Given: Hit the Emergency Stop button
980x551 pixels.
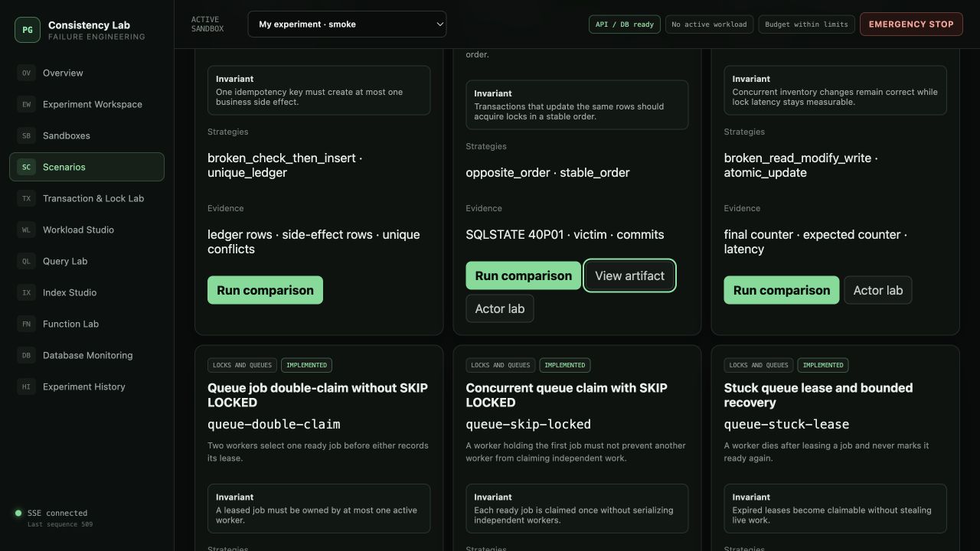Looking at the screenshot, I should (911, 24).
